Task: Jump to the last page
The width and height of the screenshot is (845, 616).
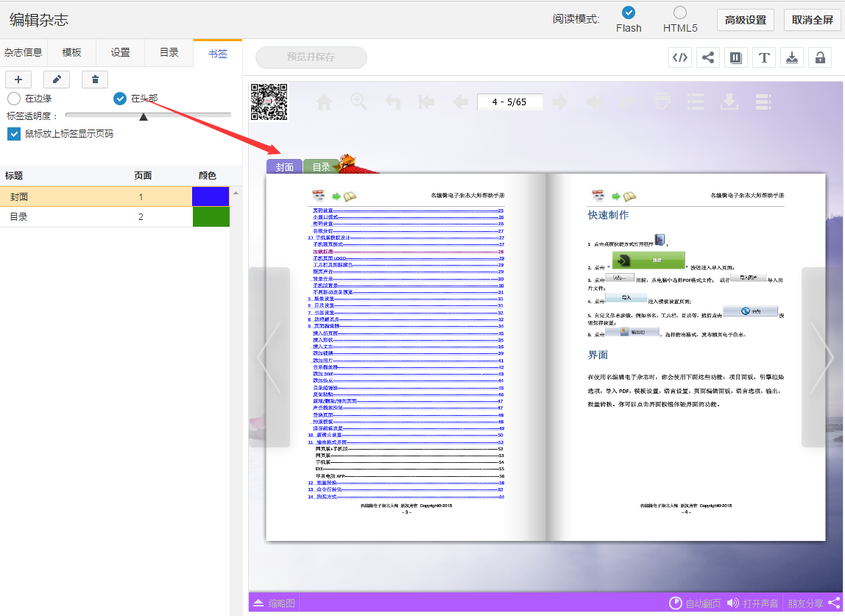Action: 595,102
